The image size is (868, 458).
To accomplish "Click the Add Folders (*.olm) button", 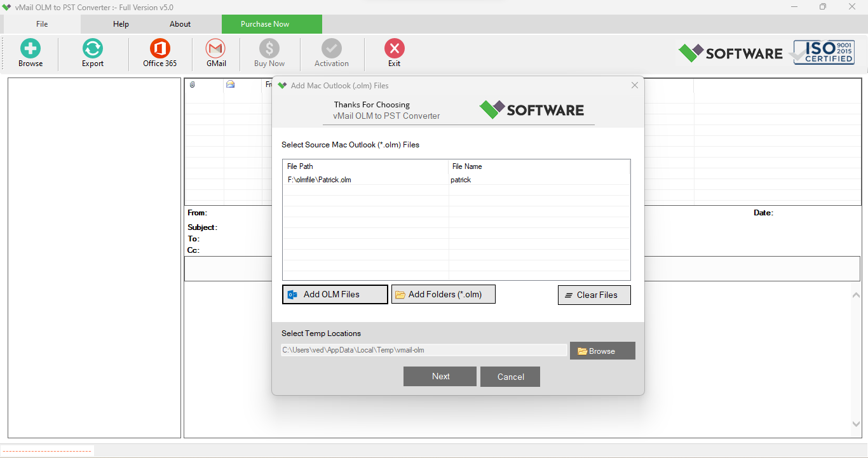I will pos(443,294).
